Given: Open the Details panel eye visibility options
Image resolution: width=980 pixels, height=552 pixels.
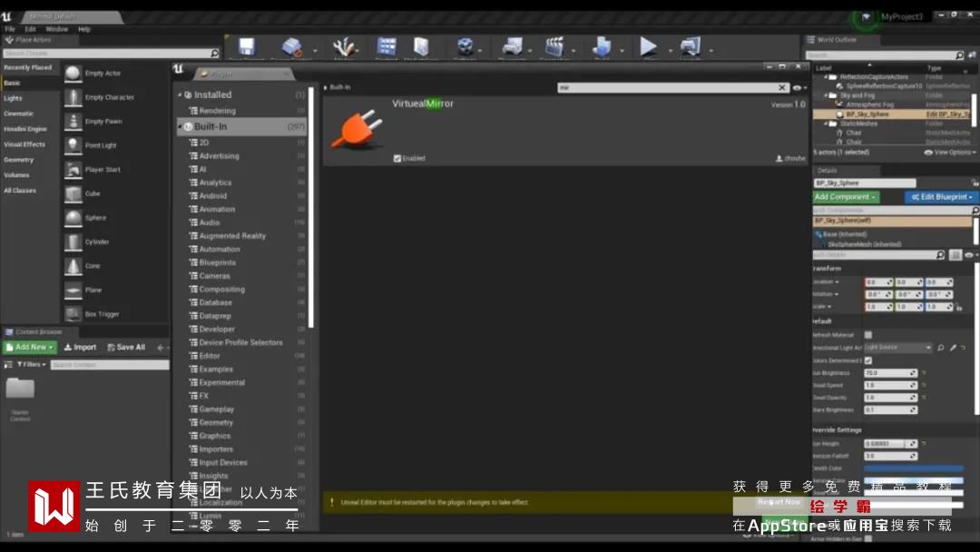Looking at the screenshot, I should point(971,255).
